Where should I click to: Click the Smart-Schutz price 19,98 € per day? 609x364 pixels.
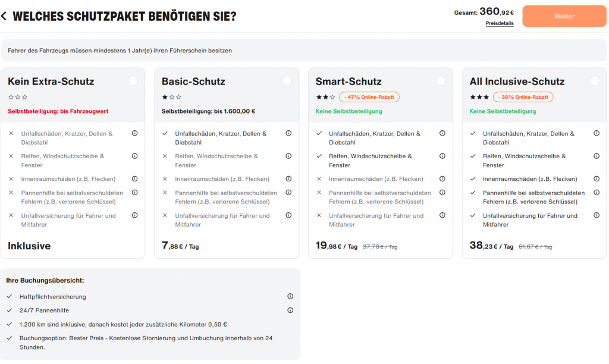(x=336, y=246)
